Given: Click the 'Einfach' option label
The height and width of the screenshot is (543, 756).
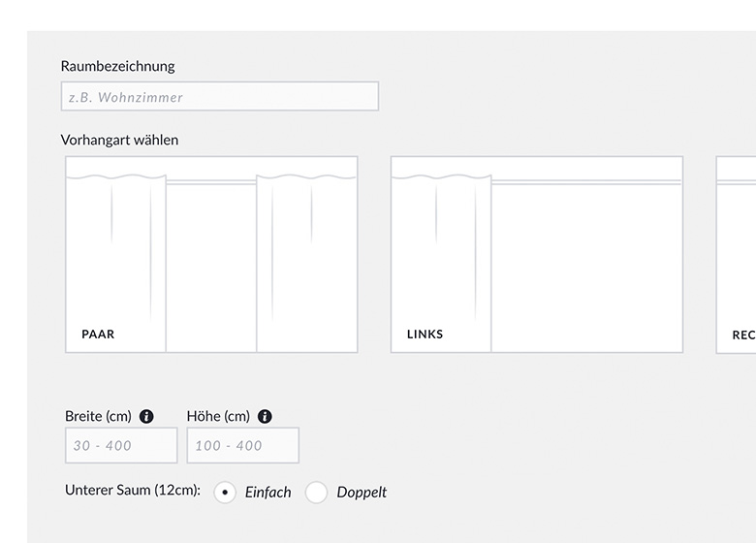Looking at the screenshot, I should 268,493.
